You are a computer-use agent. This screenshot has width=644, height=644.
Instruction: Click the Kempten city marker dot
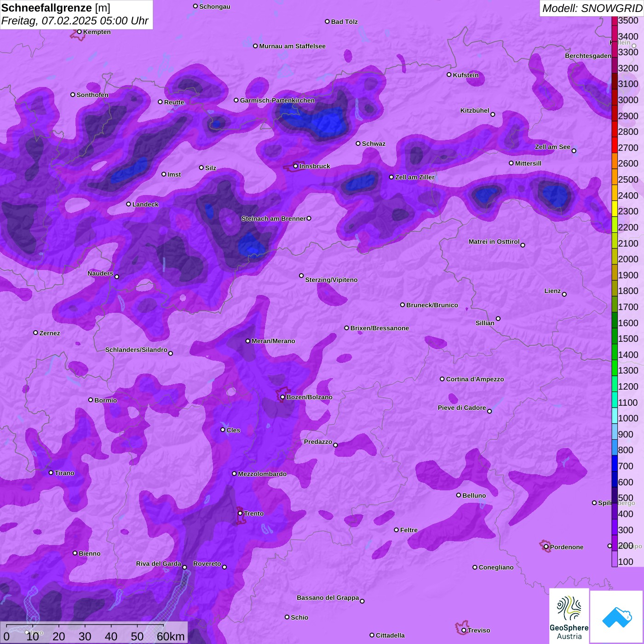click(x=79, y=32)
